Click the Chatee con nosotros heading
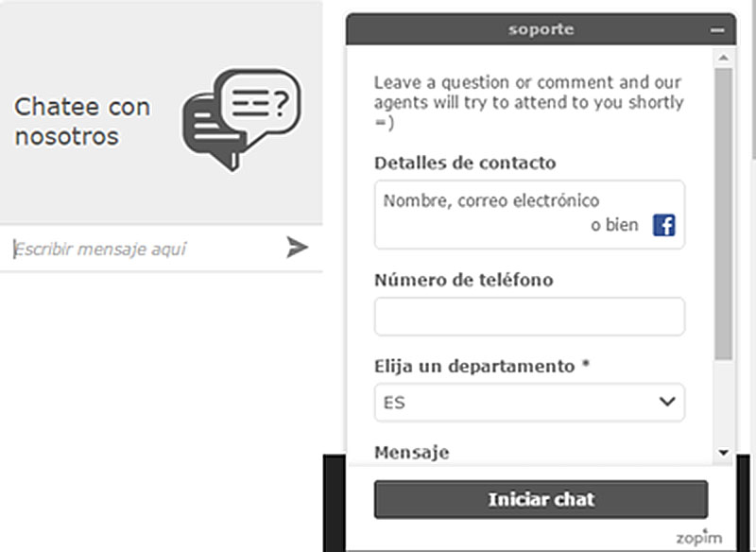This screenshot has width=756, height=552. point(82,121)
